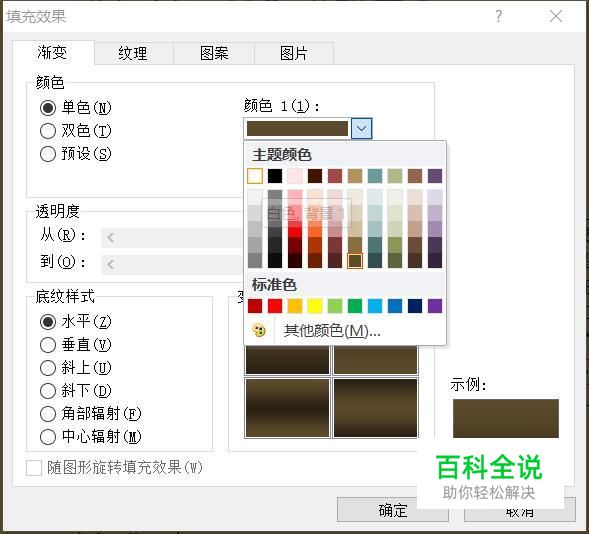
Task: Pick the standard yellow color swatch
Action: coord(315,306)
